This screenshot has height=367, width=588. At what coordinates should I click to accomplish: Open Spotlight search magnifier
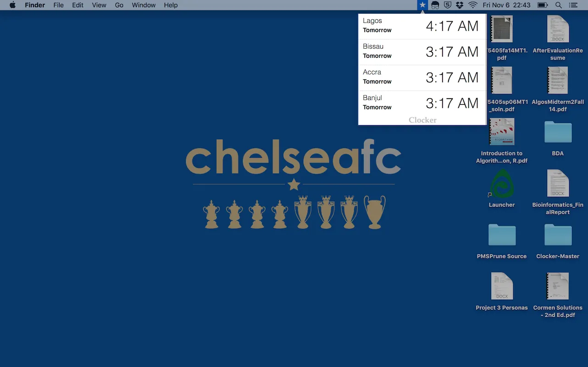click(559, 5)
